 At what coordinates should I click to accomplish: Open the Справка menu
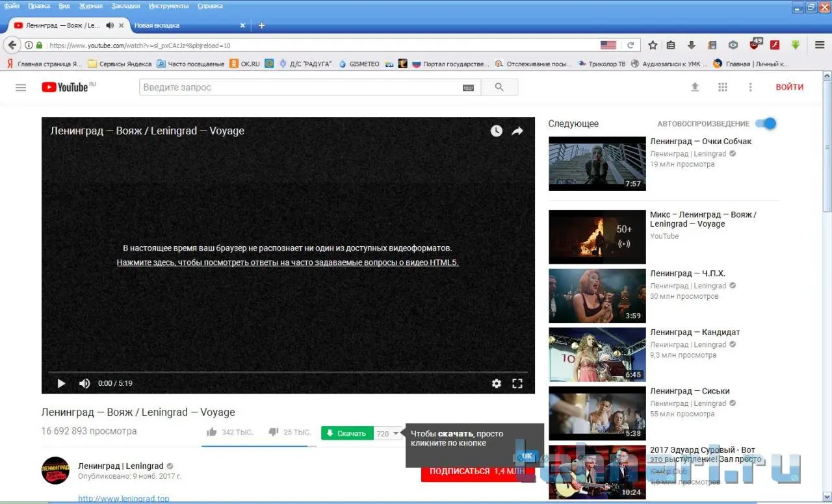pyautogui.click(x=209, y=6)
